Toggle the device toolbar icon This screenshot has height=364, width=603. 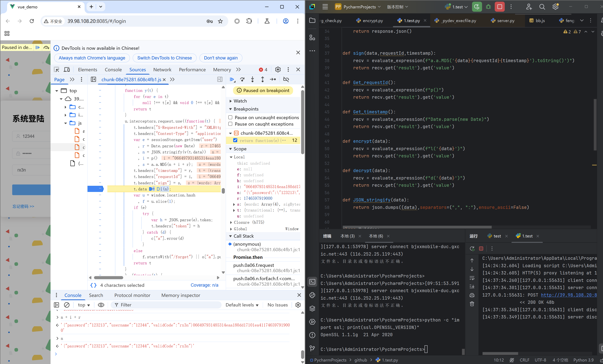[x=67, y=70]
